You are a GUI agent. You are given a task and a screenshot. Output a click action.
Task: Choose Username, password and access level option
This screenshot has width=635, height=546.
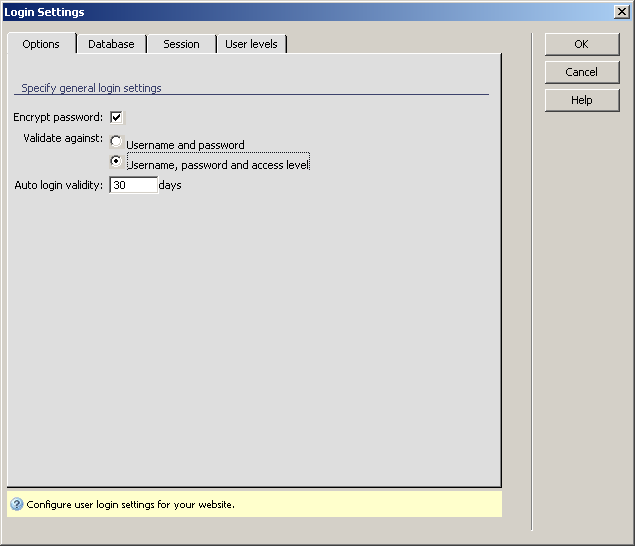point(116,161)
